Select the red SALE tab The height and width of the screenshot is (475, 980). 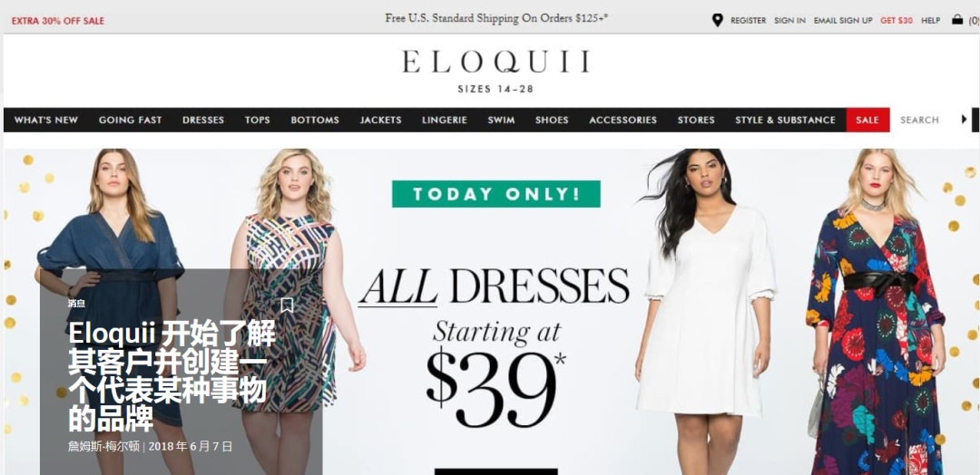click(x=867, y=120)
